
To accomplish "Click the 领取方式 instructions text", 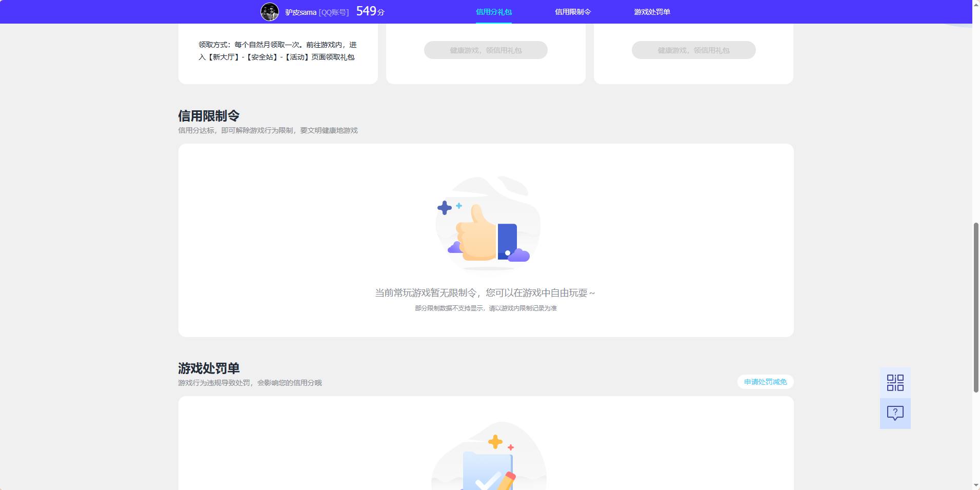I will coord(277,51).
